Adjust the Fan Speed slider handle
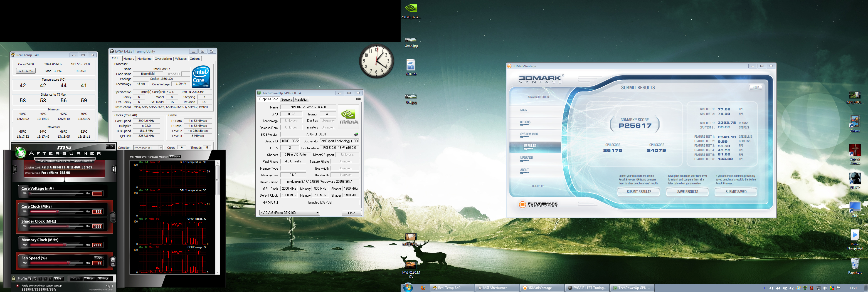The height and width of the screenshot is (292, 868). point(69,263)
